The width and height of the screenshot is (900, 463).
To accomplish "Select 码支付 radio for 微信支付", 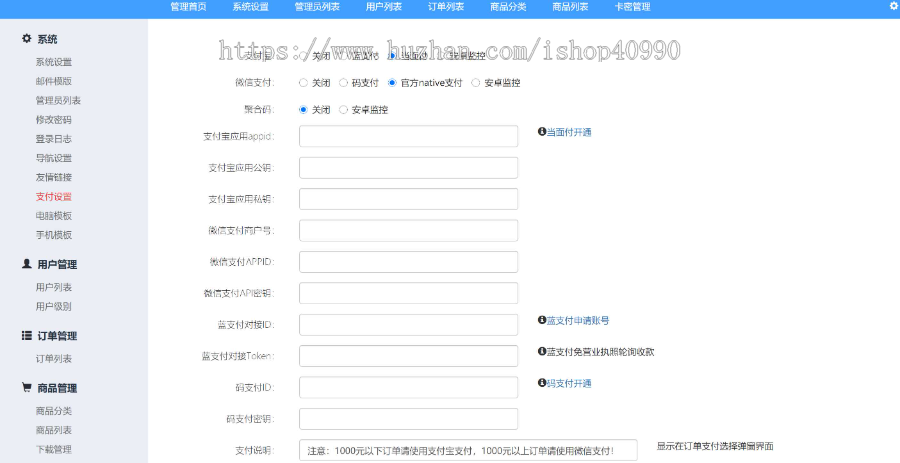I will click(344, 83).
